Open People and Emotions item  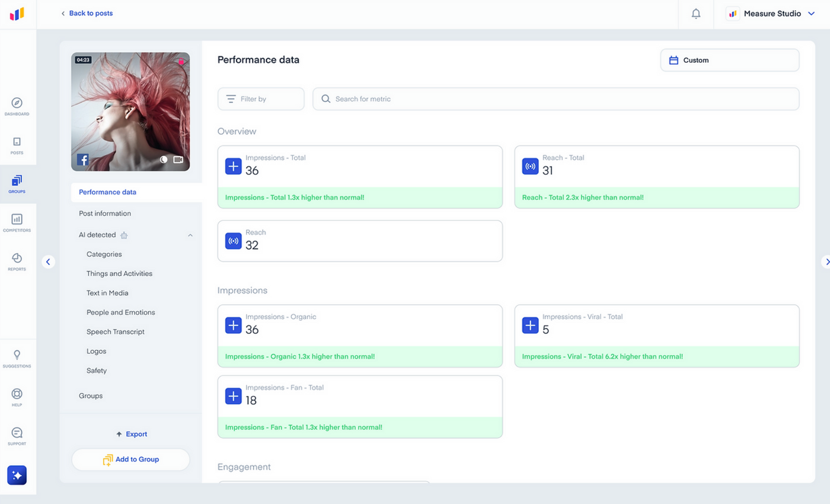(121, 312)
